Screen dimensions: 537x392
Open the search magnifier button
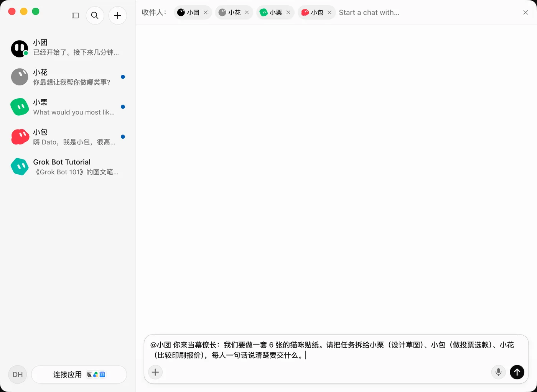[x=95, y=15]
